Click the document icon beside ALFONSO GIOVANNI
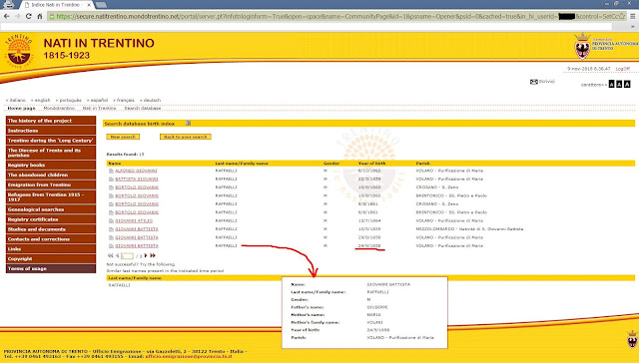 pos(111,171)
